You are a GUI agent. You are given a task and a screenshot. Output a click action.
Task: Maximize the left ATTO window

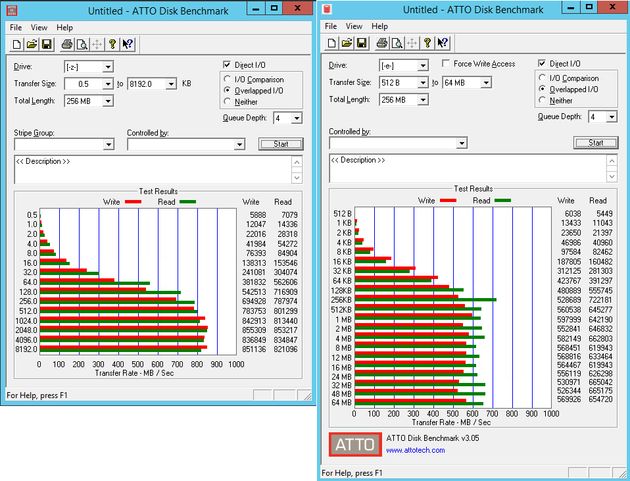[x=274, y=8]
